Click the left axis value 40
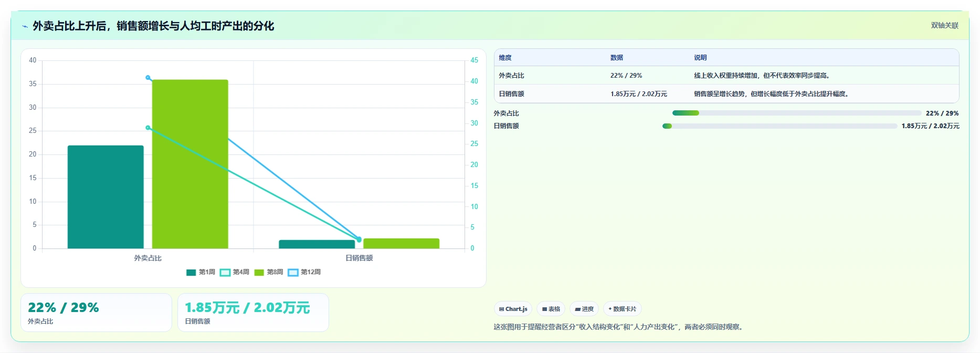The image size is (980, 353). pyautogui.click(x=33, y=60)
